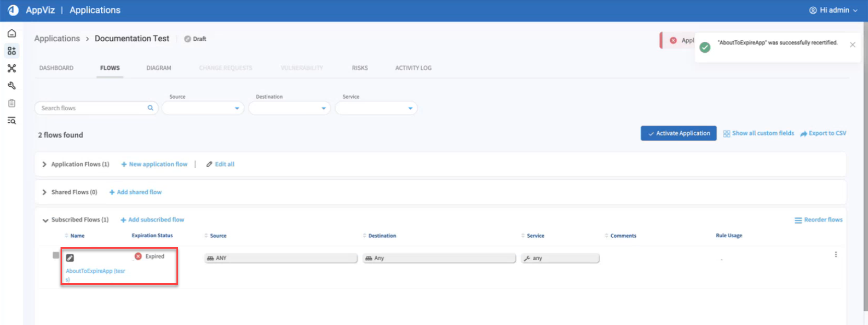Expand the Service filter dropdown

[x=376, y=108]
